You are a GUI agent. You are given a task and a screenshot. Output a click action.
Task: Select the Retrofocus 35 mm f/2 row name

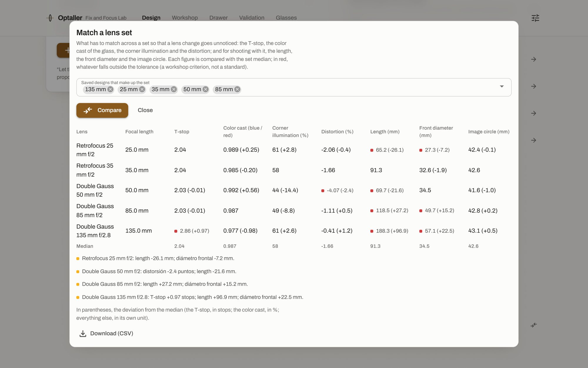pos(95,170)
